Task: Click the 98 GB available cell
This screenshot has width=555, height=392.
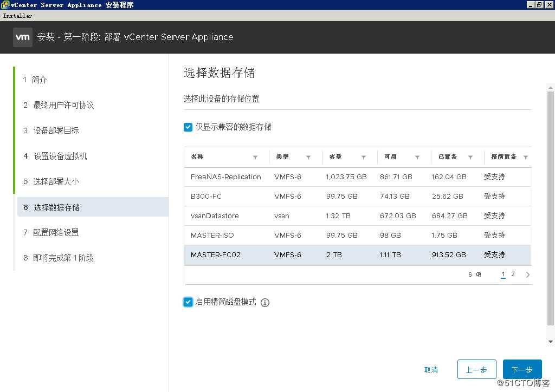Action: click(x=390, y=235)
